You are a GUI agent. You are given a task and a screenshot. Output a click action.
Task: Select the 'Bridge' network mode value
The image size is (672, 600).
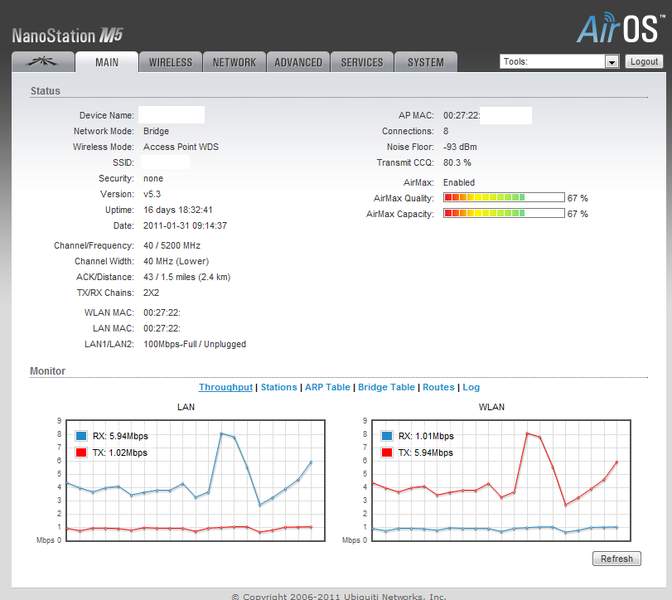coord(156,131)
